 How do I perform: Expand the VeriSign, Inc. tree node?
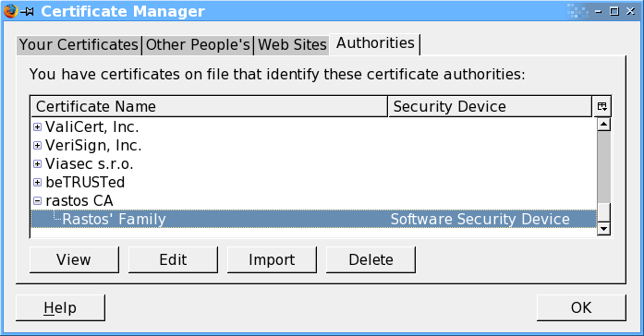(x=37, y=145)
